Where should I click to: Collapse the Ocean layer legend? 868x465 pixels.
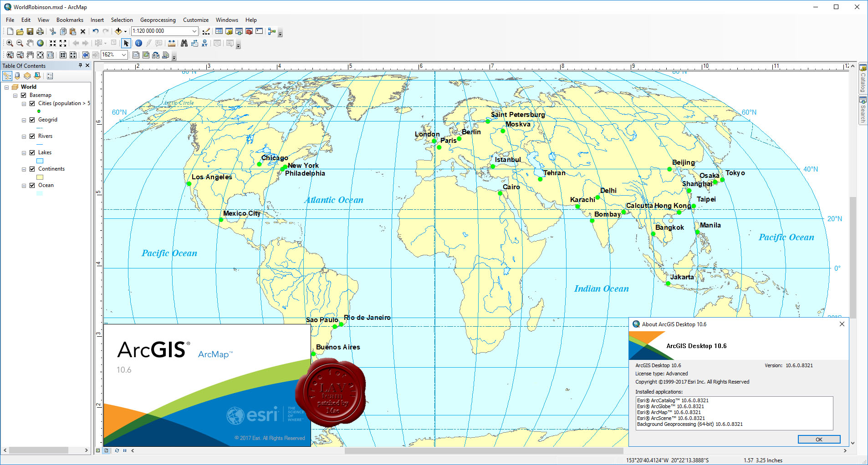point(24,186)
